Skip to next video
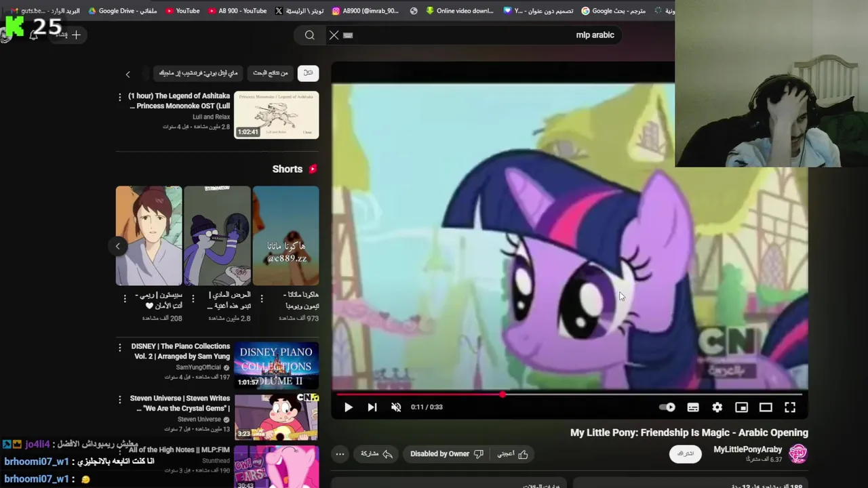The image size is (868, 488). [x=372, y=407]
